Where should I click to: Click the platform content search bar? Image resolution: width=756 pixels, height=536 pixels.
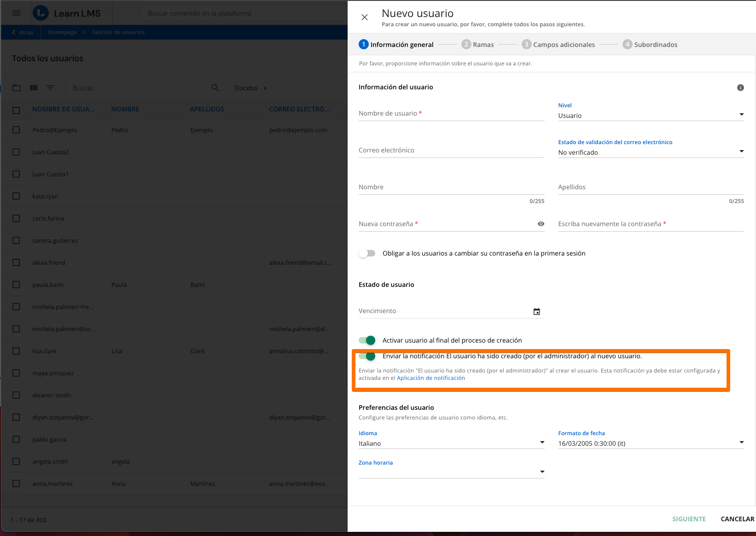pos(244,13)
